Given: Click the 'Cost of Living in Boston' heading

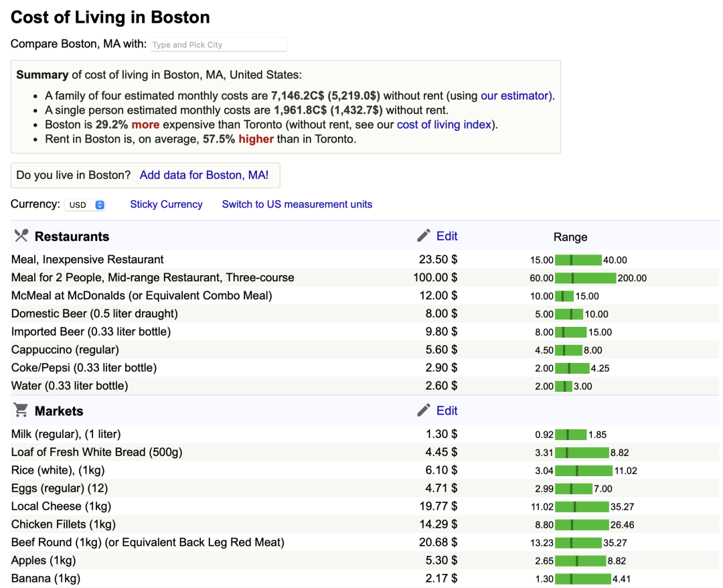Looking at the screenshot, I should (110, 17).
